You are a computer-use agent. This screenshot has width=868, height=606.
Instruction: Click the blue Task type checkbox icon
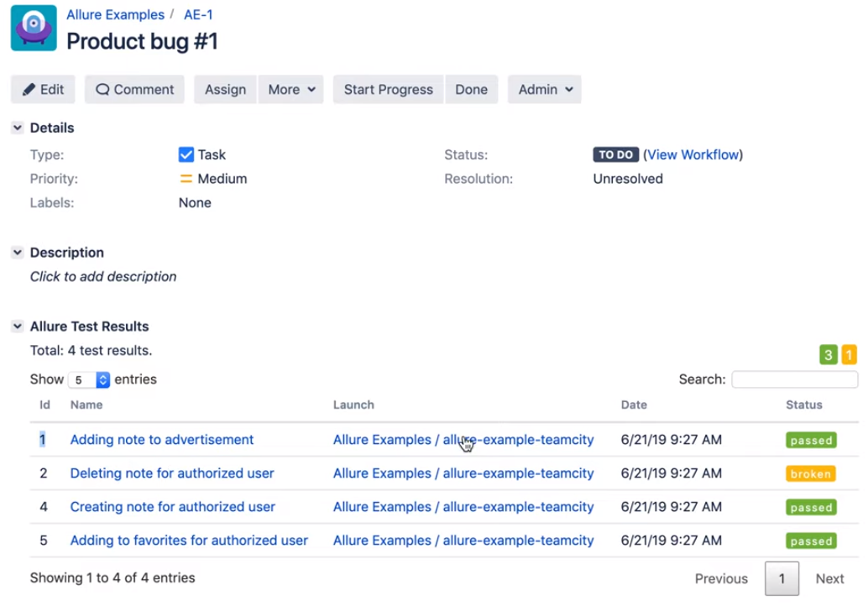pyautogui.click(x=186, y=154)
